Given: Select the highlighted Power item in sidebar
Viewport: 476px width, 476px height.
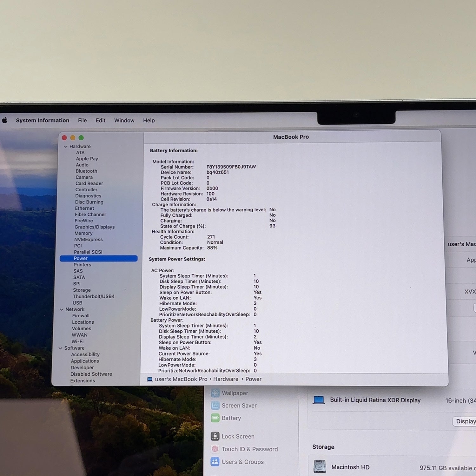Looking at the screenshot, I should coord(99,258).
